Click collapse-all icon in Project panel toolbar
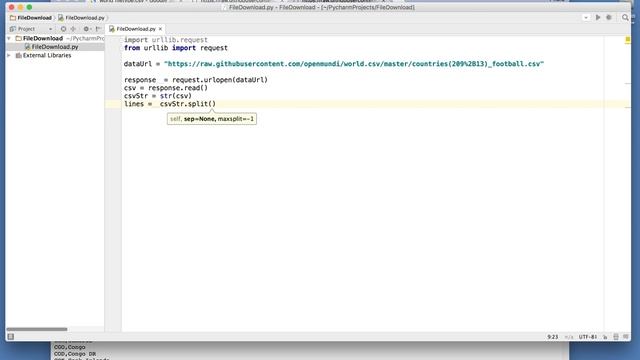 coord(73,29)
